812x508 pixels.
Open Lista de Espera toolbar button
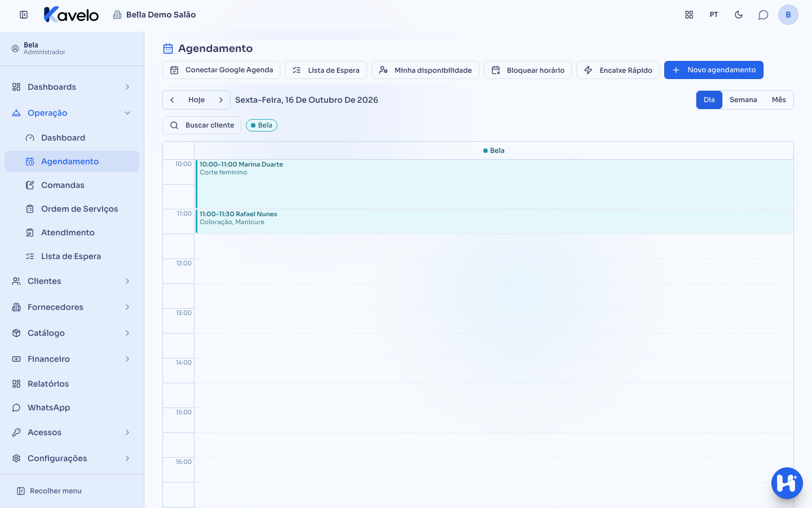(326, 70)
